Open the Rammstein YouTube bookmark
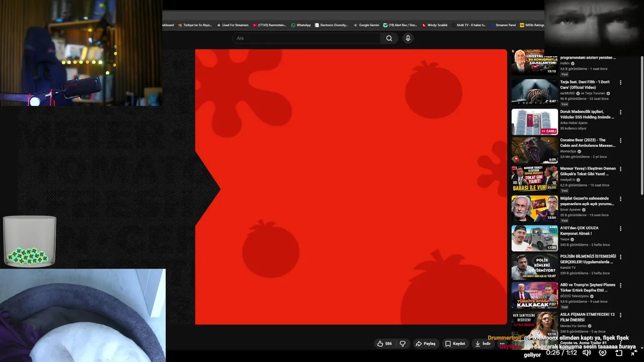The width and height of the screenshot is (644, 362). point(270,25)
